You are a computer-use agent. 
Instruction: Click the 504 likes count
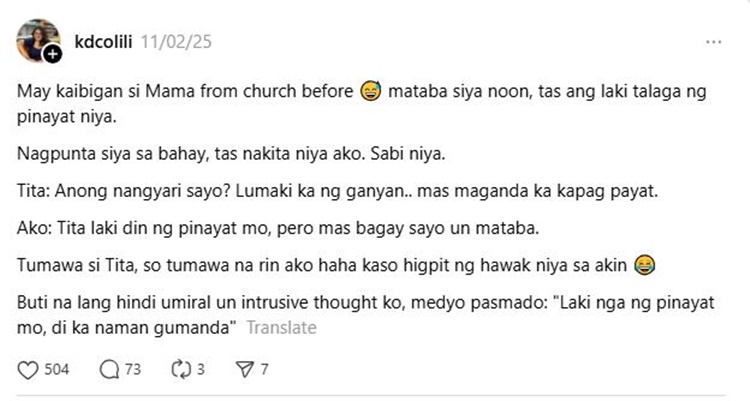tap(57, 370)
